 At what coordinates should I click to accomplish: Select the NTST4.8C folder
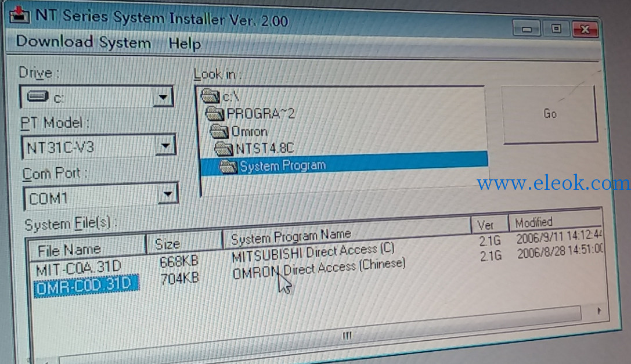tap(265, 149)
